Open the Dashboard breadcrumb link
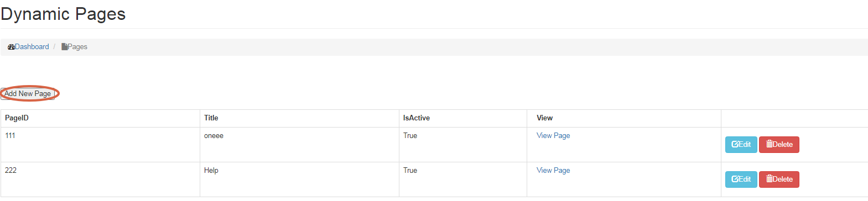Image resolution: width=868 pixels, height=201 pixels. point(32,47)
